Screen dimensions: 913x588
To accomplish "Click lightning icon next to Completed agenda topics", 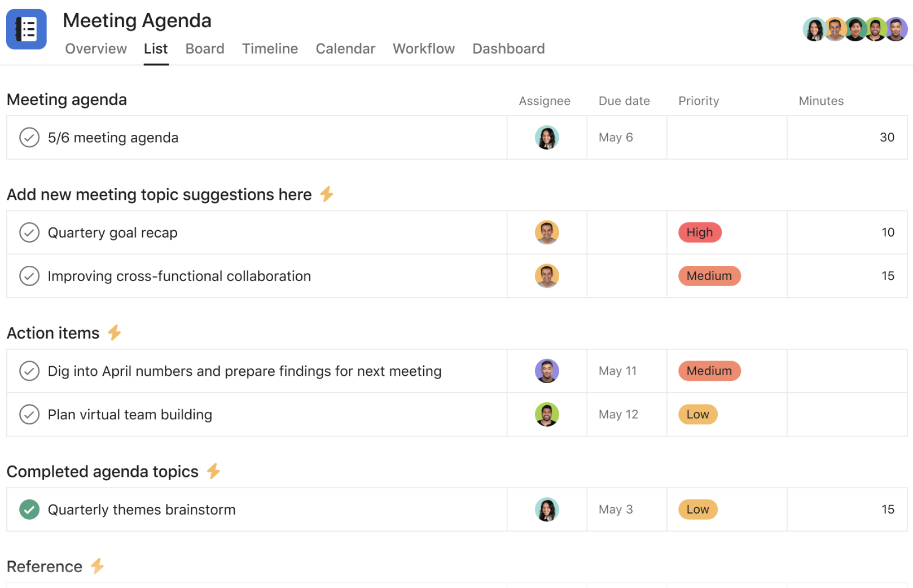I will (x=213, y=471).
